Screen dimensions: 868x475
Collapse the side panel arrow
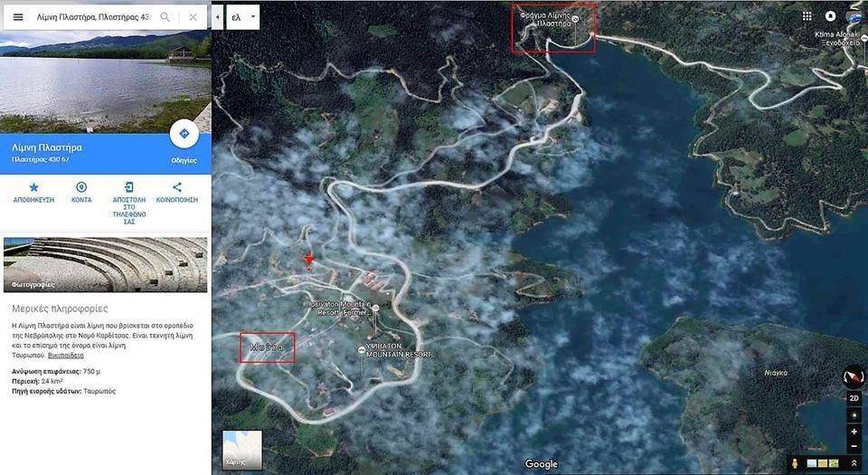click(217, 17)
